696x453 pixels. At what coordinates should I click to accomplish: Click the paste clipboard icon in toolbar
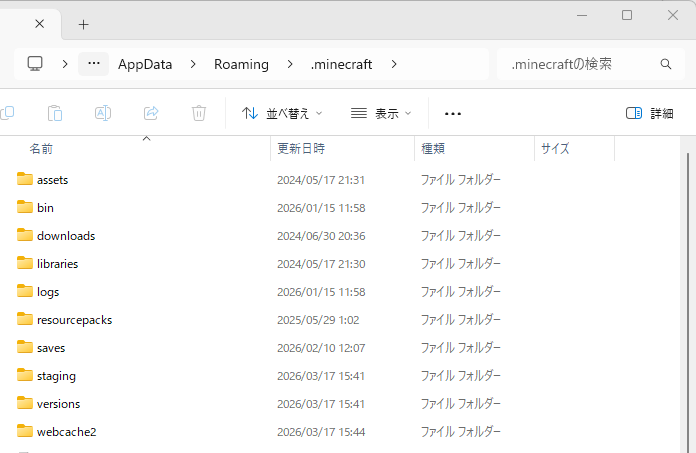click(x=56, y=113)
